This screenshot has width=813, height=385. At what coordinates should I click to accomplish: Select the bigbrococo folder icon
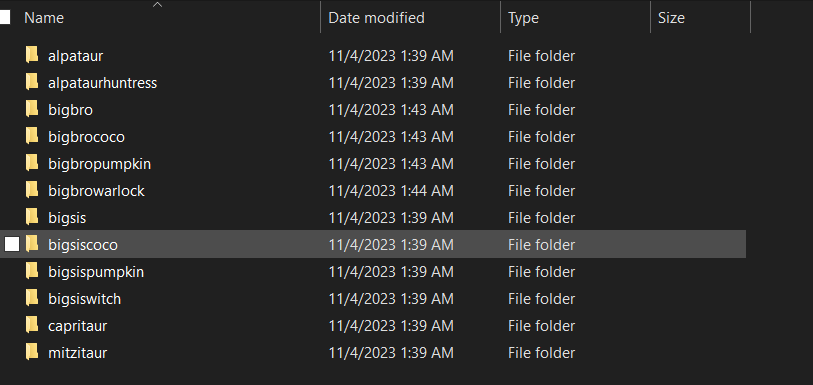point(32,136)
